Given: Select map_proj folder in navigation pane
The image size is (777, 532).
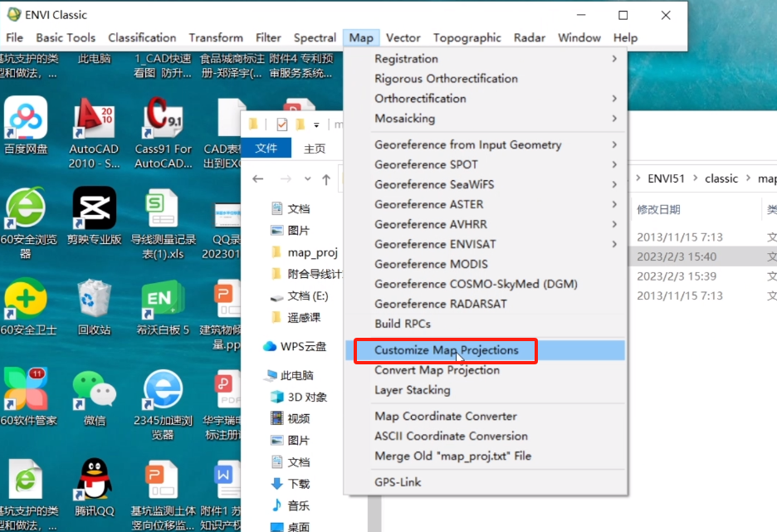Looking at the screenshot, I should [x=312, y=252].
